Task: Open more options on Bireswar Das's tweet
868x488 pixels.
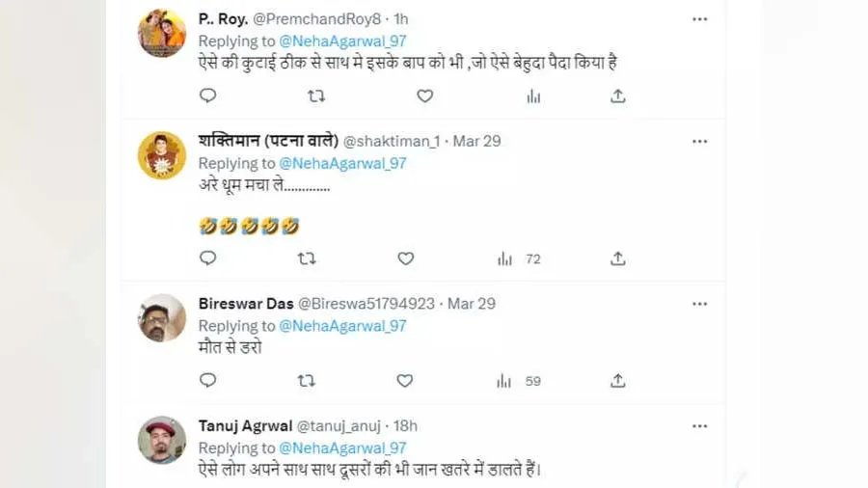Action: pos(699,304)
